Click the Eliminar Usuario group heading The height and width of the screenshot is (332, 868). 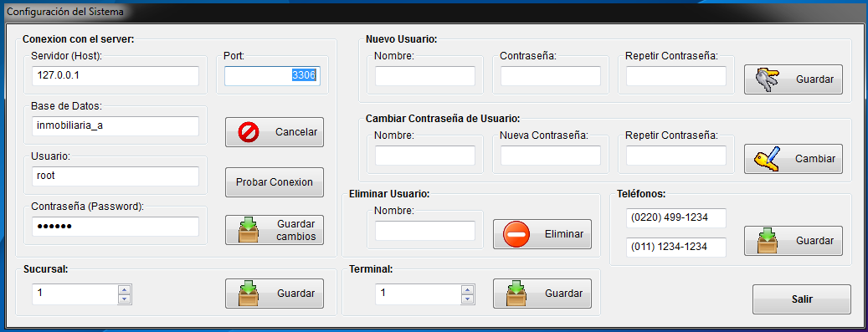390,194
